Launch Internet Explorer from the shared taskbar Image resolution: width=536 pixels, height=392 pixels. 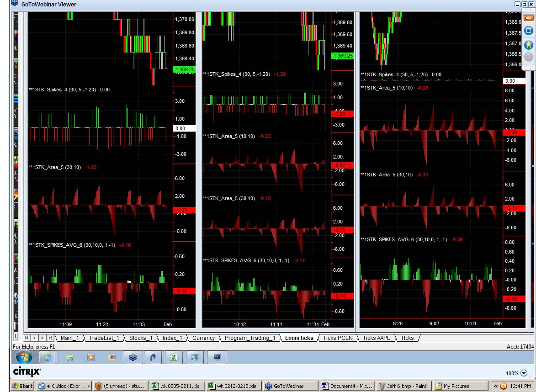tap(47, 357)
